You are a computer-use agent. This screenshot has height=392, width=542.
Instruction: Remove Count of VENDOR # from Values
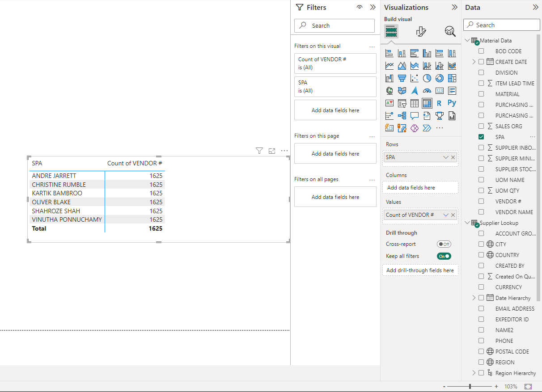(453, 215)
